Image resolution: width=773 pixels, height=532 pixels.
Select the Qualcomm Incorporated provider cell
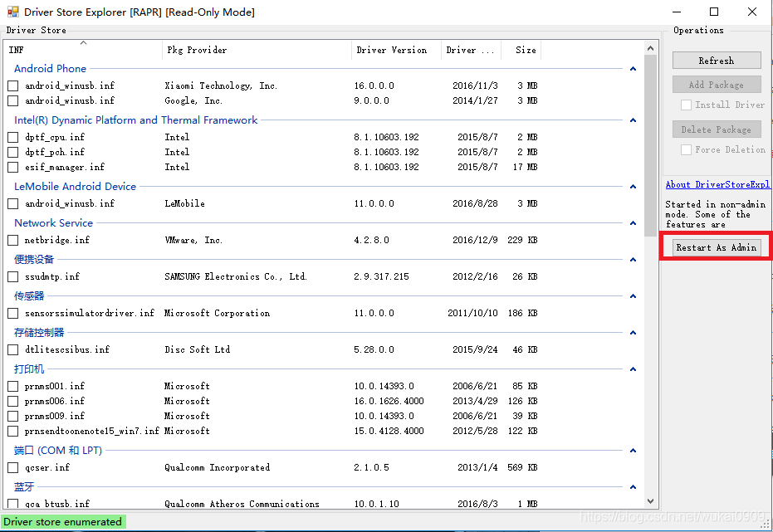[x=217, y=467]
